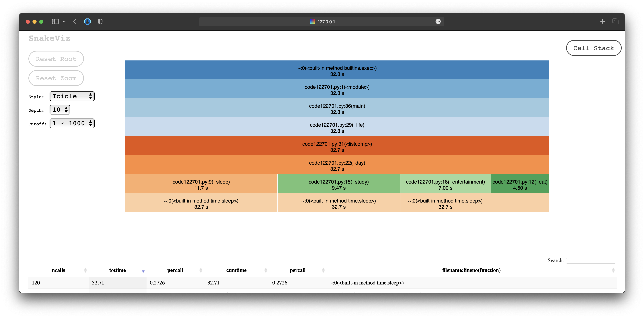
Task: Toggle the Safari sidebar icon
Action: pos(55,22)
